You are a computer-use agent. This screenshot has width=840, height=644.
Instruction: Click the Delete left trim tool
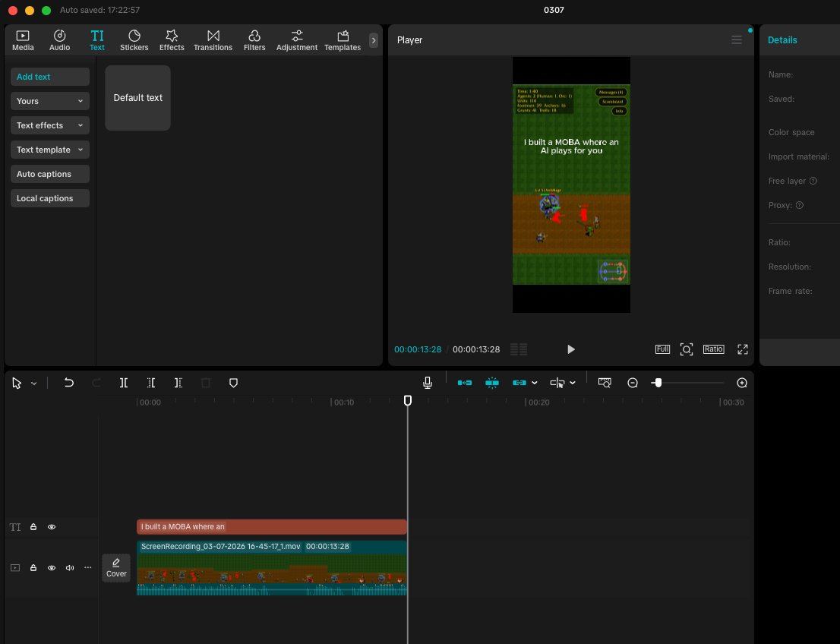[151, 383]
